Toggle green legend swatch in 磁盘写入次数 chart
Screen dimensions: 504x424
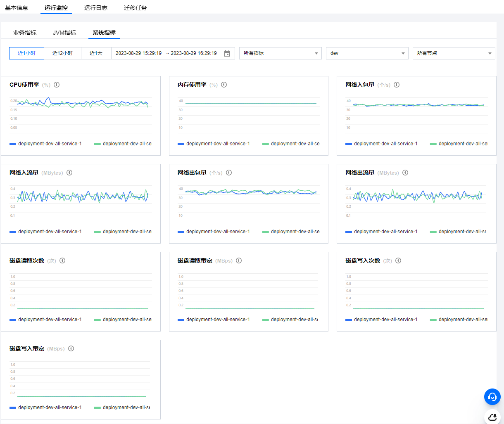(433, 320)
